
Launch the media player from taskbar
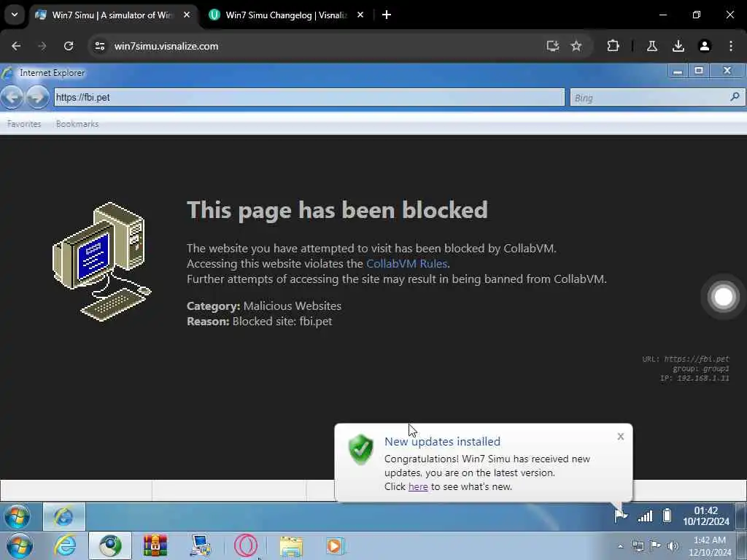pyautogui.click(x=335, y=546)
